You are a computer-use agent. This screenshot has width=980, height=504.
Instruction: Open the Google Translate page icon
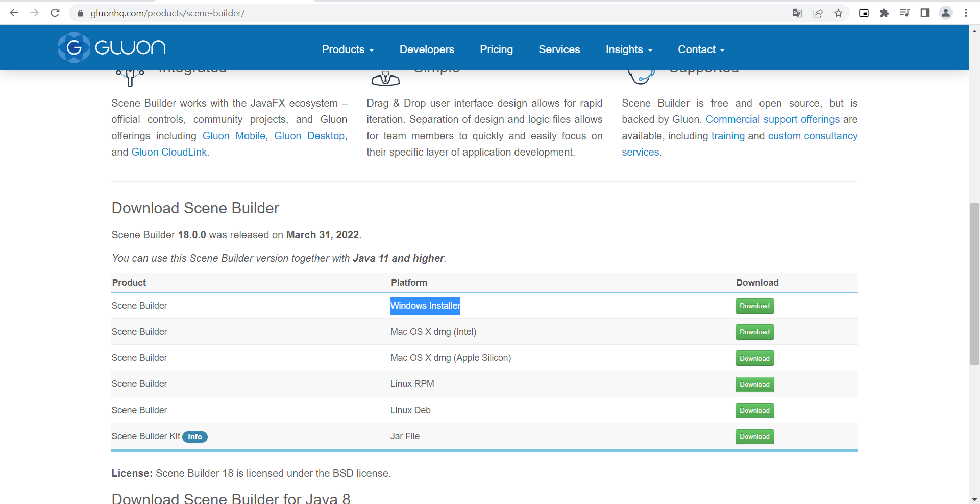(x=797, y=13)
